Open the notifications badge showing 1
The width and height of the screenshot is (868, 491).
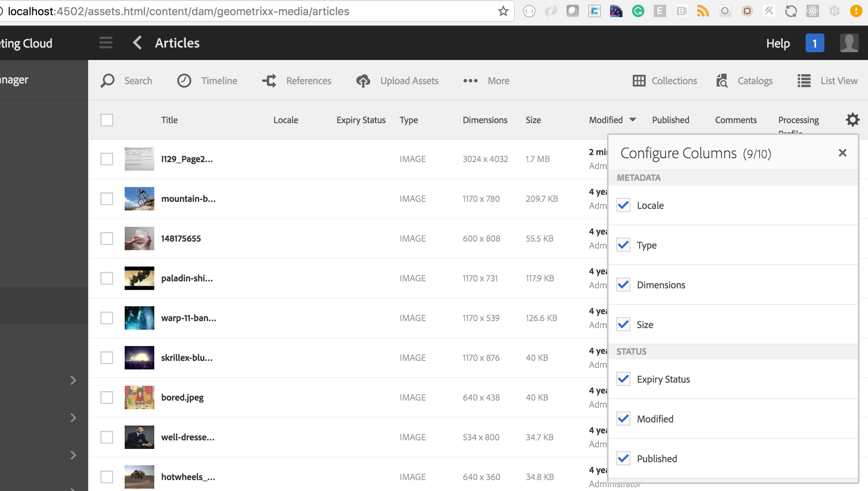[815, 43]
